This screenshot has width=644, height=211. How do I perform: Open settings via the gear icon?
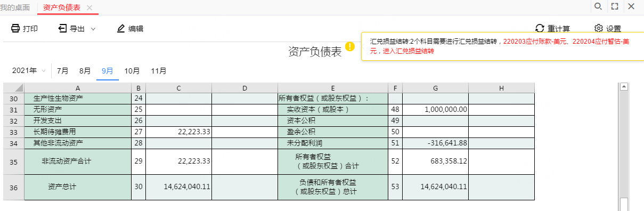598,29
